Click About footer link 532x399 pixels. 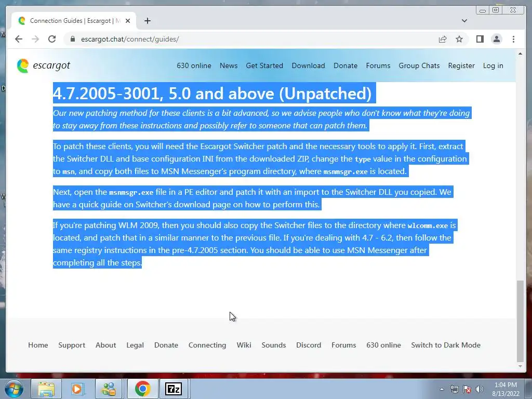click(105, 345)
